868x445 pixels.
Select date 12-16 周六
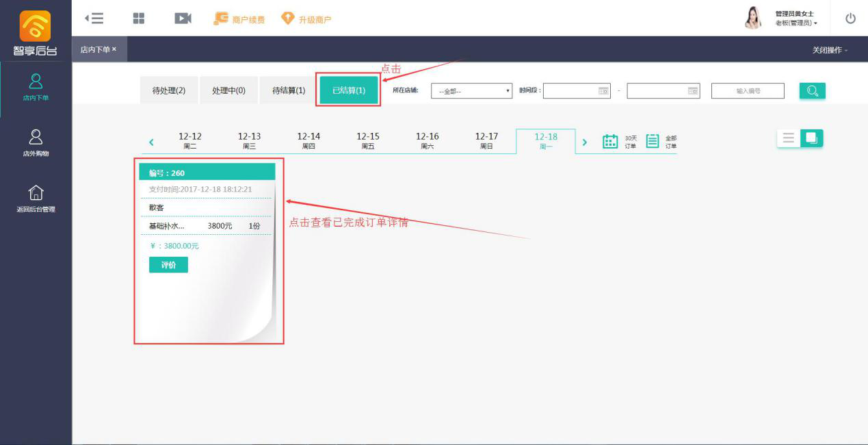(x=427, y=140)
